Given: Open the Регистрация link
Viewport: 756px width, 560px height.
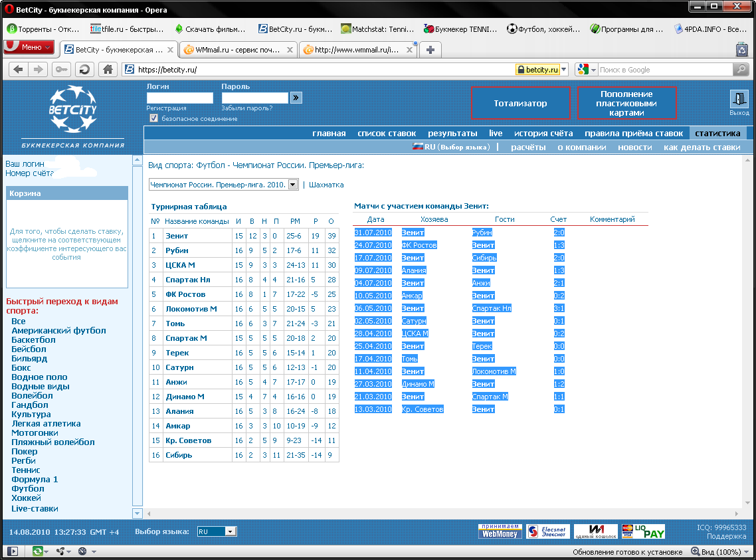Looking at the screenshot, I should 166,108.
